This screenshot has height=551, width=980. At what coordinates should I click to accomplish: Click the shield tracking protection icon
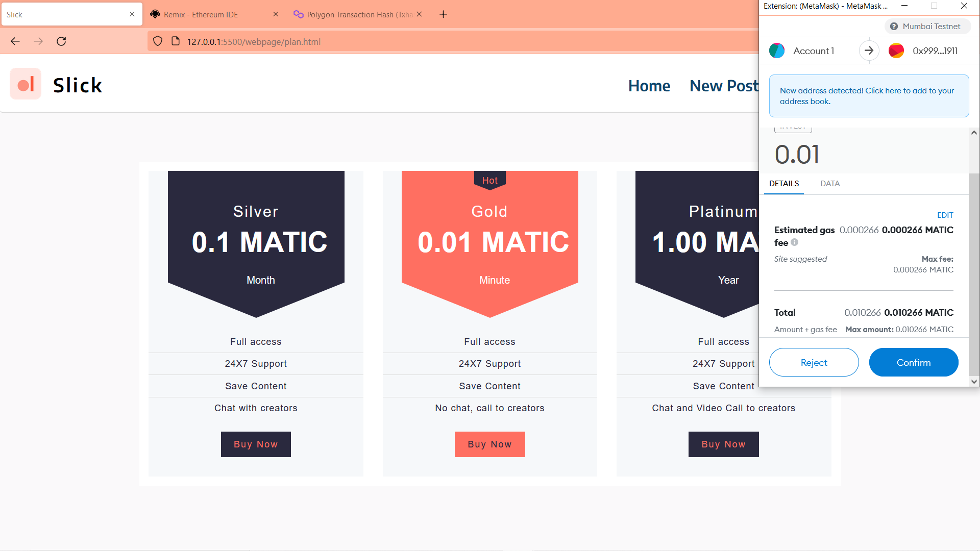click(158, 41)
